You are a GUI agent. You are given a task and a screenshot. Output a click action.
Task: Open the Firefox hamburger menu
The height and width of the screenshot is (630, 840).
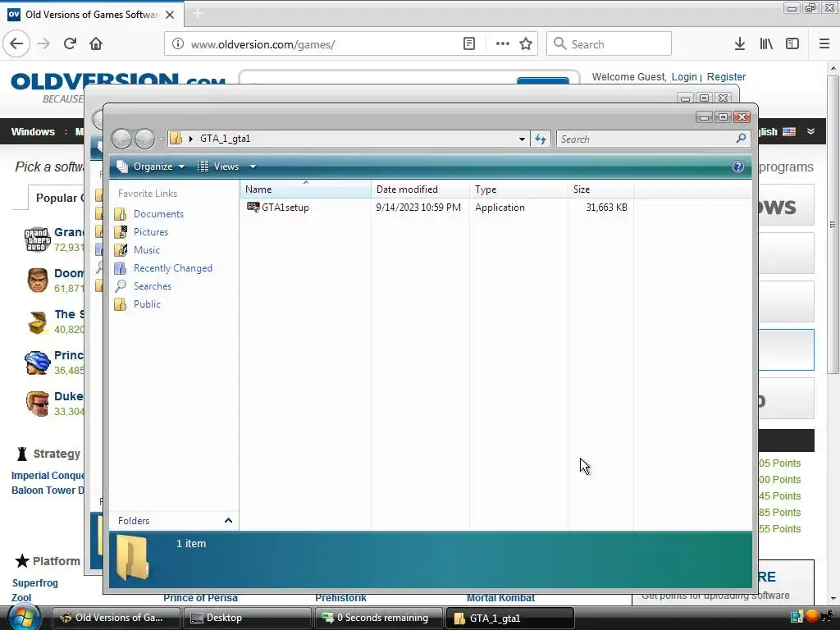click(824, 44)
